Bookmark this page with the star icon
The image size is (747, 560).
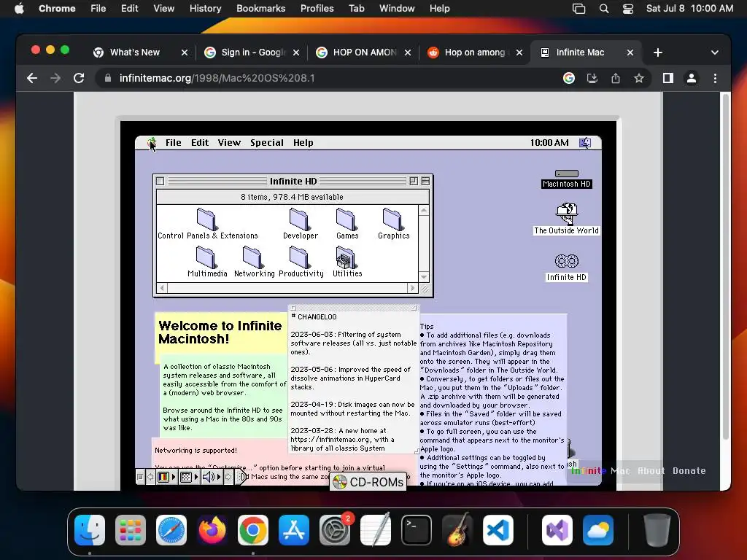639,78
